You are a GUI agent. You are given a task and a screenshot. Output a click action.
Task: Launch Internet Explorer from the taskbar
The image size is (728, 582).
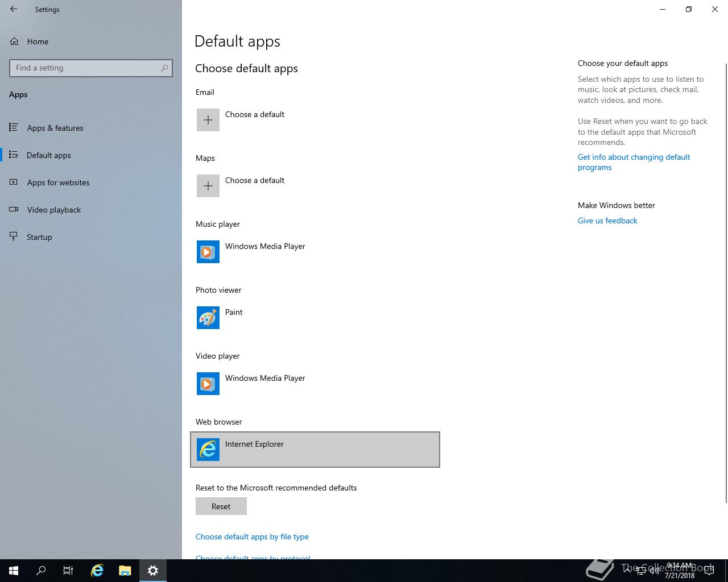point(97,571)
